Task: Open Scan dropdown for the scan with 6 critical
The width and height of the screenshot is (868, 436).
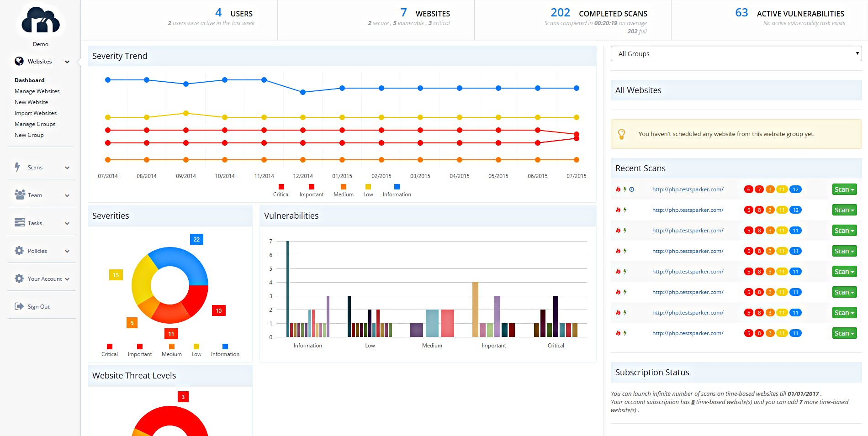Action: 844,189
